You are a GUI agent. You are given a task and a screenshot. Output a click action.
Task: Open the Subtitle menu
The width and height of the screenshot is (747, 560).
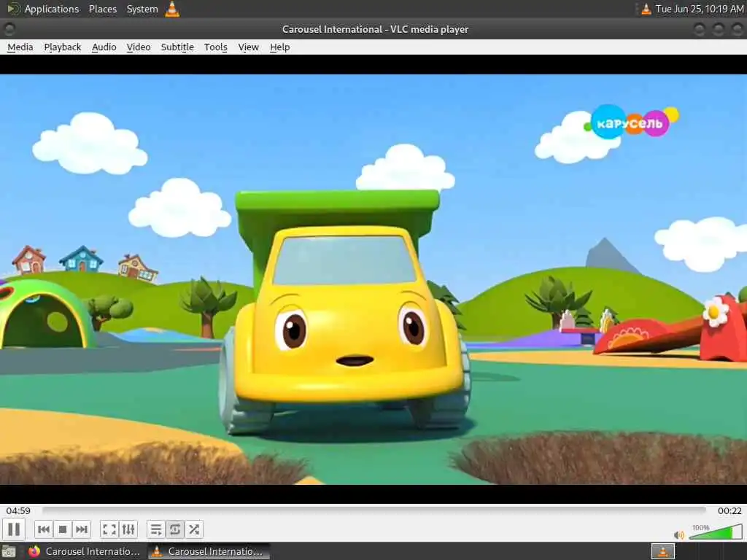(x=177, y=47)
